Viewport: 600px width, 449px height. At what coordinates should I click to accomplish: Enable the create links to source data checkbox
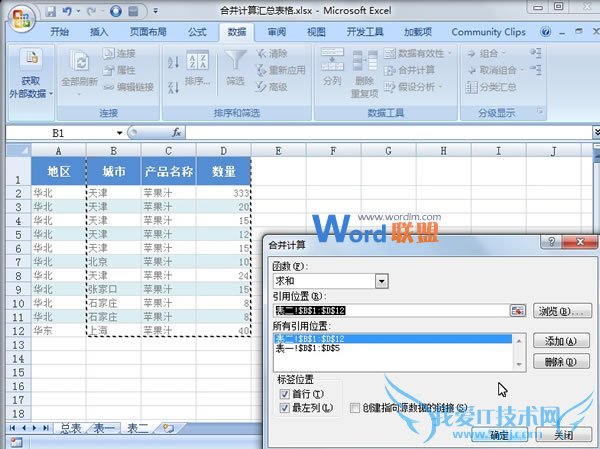click(x=356, y=408)
